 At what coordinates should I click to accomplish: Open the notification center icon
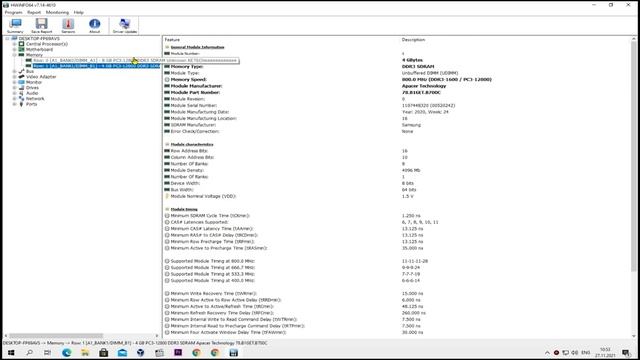[626, 353]
